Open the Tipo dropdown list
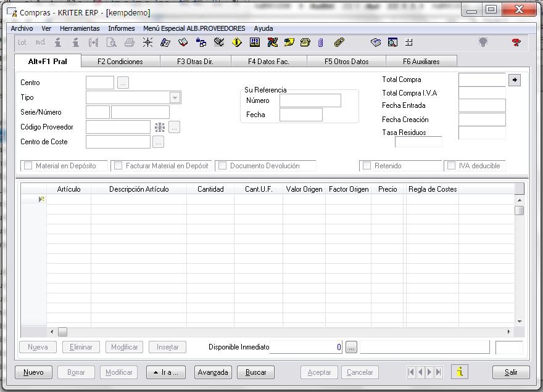Screen dimensions: 543x392 [x=175, y=97]
